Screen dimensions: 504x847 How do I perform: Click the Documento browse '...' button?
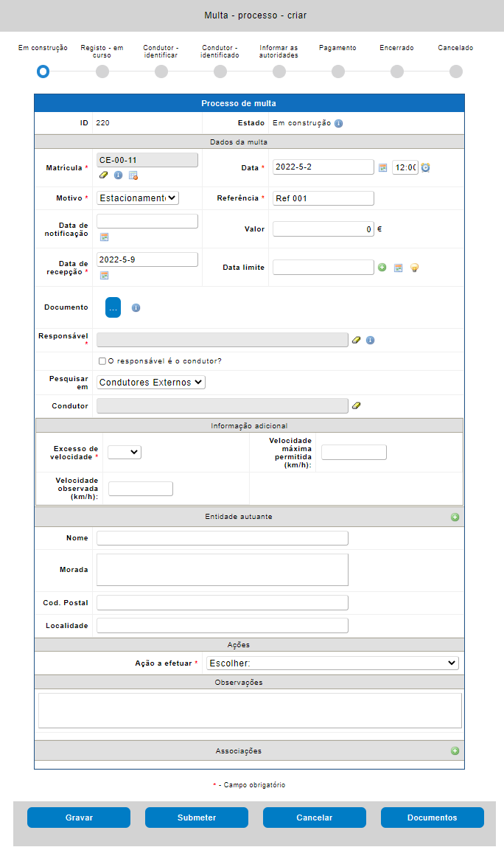[113, 308]
